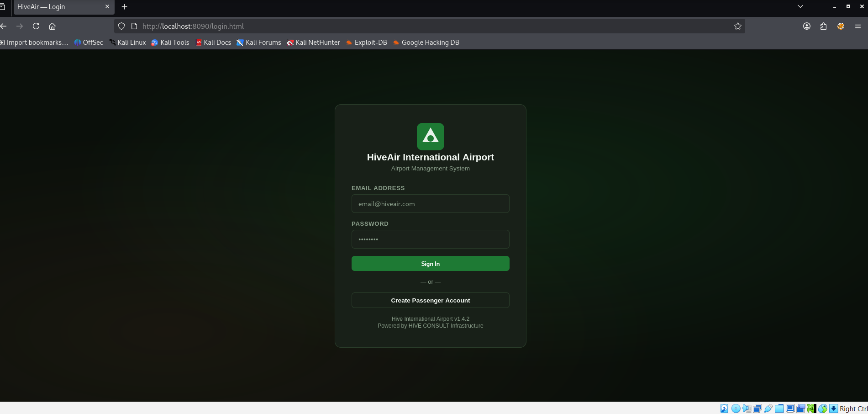Minimize the browser window
The image size is (868, 414).
tap(835, 7)
